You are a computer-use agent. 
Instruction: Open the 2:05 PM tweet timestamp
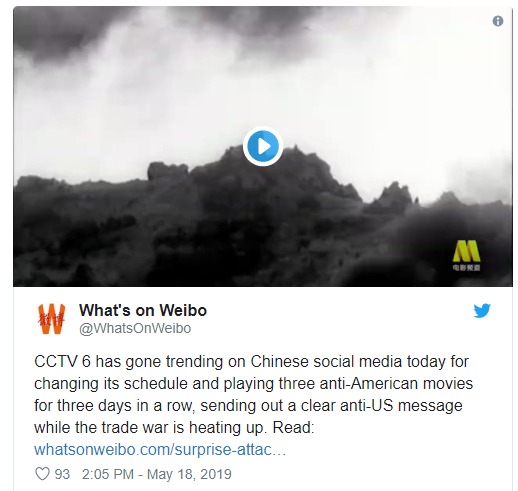point(108,474)
